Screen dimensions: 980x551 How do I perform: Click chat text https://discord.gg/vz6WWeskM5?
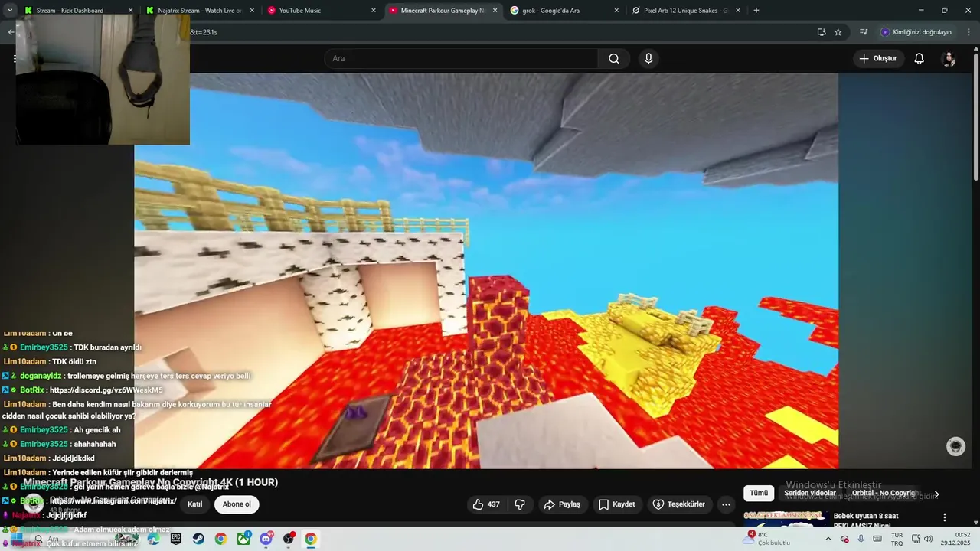point(106,390)
